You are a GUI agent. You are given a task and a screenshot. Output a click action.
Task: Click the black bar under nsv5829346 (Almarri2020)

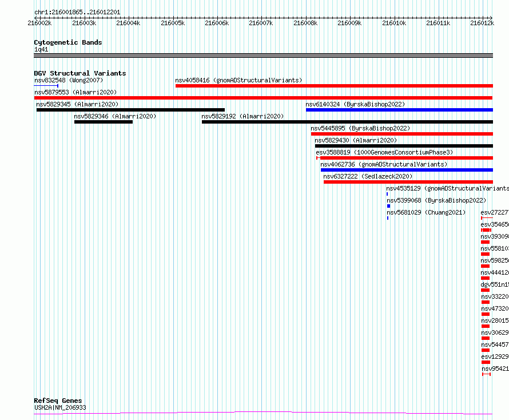(x=103, y=122)
